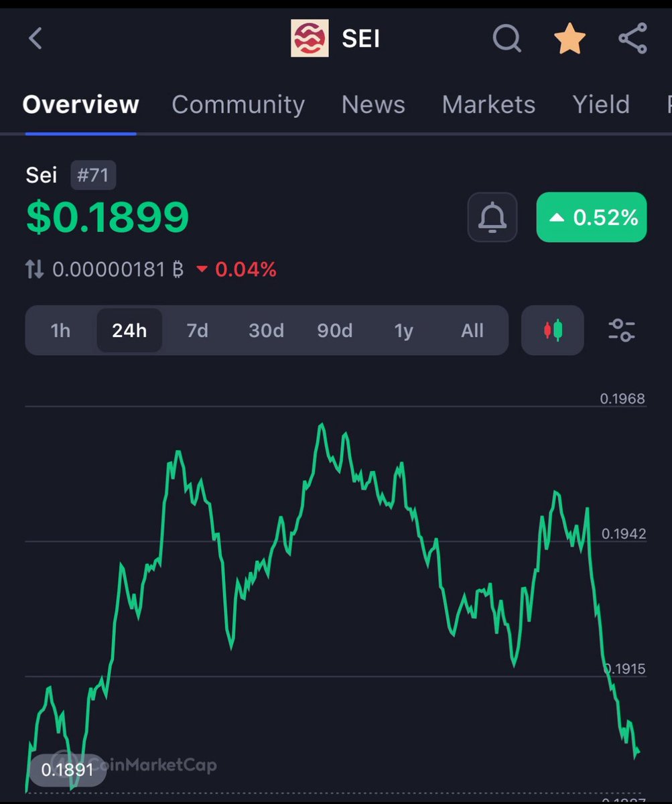This screenshot has width=672, height=804.
Task: Tap the BTC price swap arrows icon
Action: (x=35, y=269)
